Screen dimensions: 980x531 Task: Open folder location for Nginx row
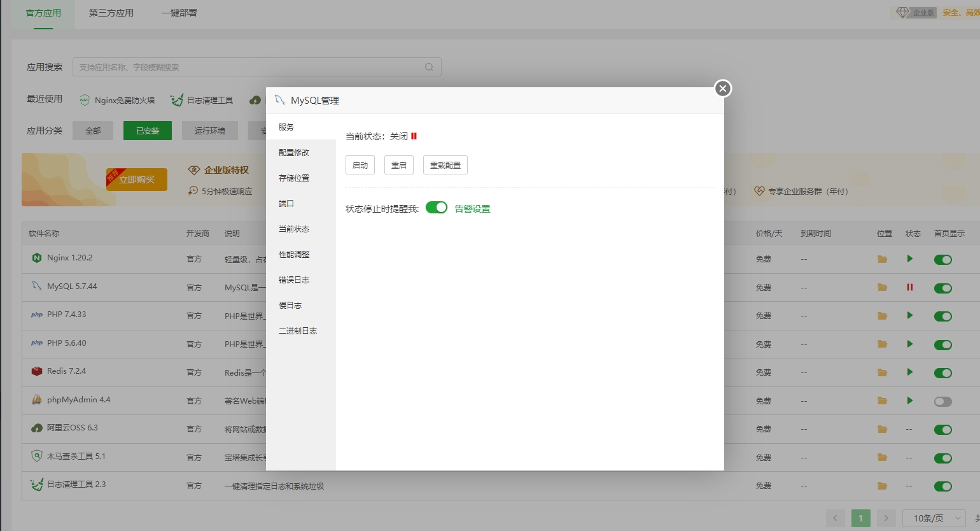(882, 259)
